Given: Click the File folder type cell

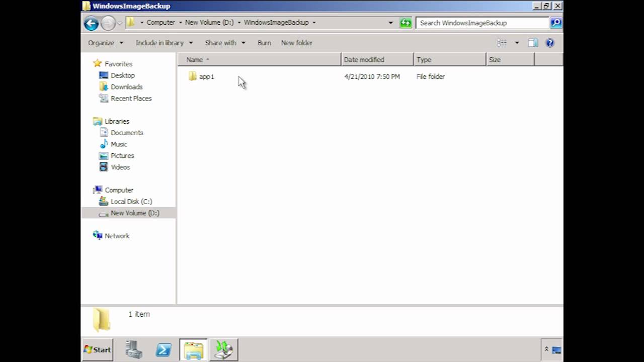Looking at the screenshot, I should click(430, 76).
